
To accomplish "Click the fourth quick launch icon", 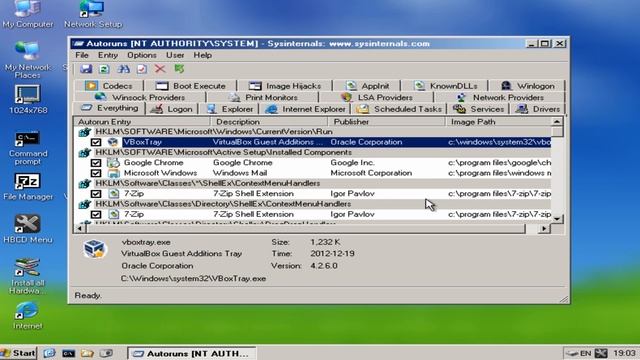I will tap(106, 353).
